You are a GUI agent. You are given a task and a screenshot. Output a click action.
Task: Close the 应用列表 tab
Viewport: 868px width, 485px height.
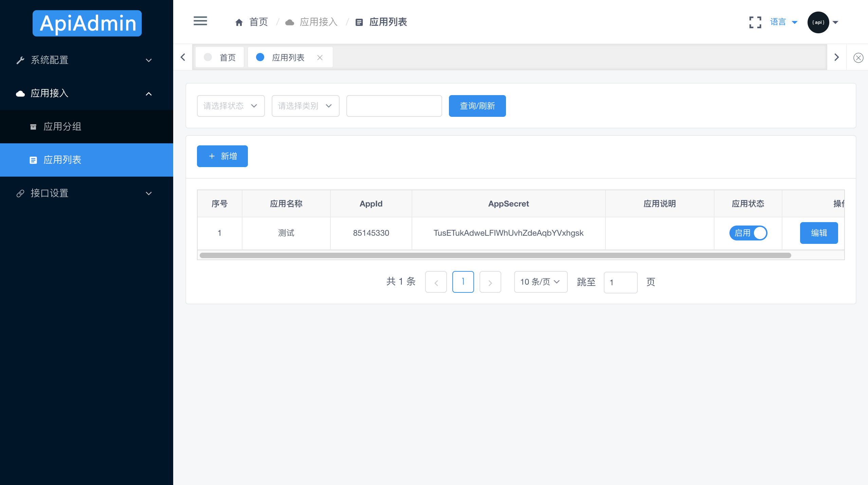click(320, 58)
